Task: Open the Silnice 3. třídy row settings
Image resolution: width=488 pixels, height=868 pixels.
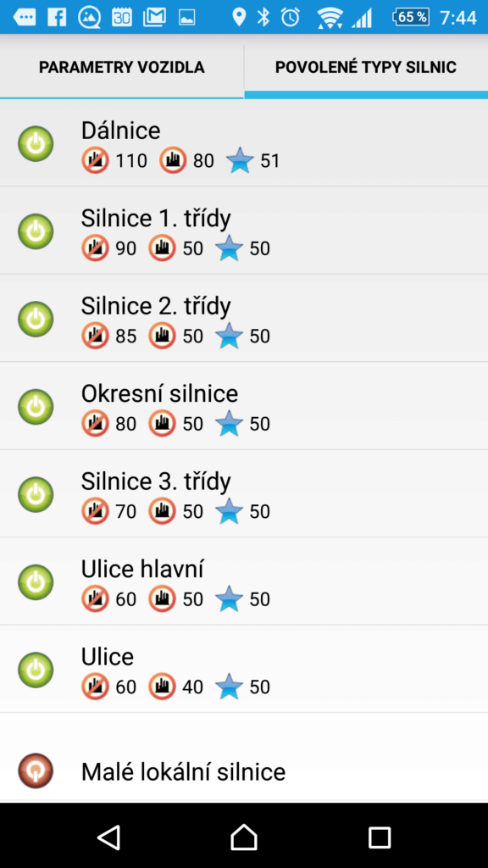Action: coord(244,494)
